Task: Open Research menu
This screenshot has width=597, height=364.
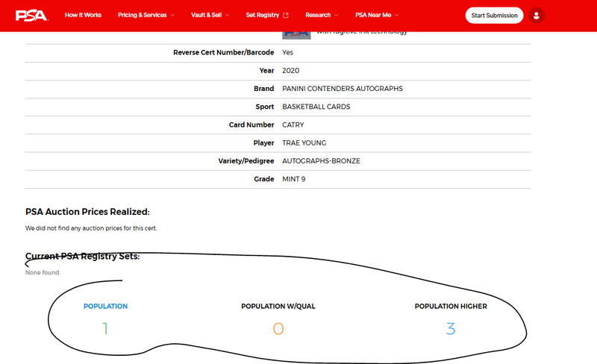Action: (x=318, y=15)
